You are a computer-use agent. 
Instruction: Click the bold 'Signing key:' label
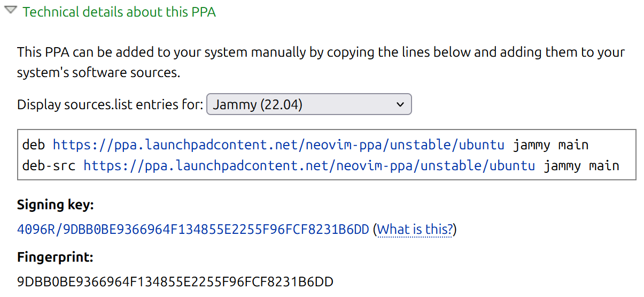[x=56, y=205]
